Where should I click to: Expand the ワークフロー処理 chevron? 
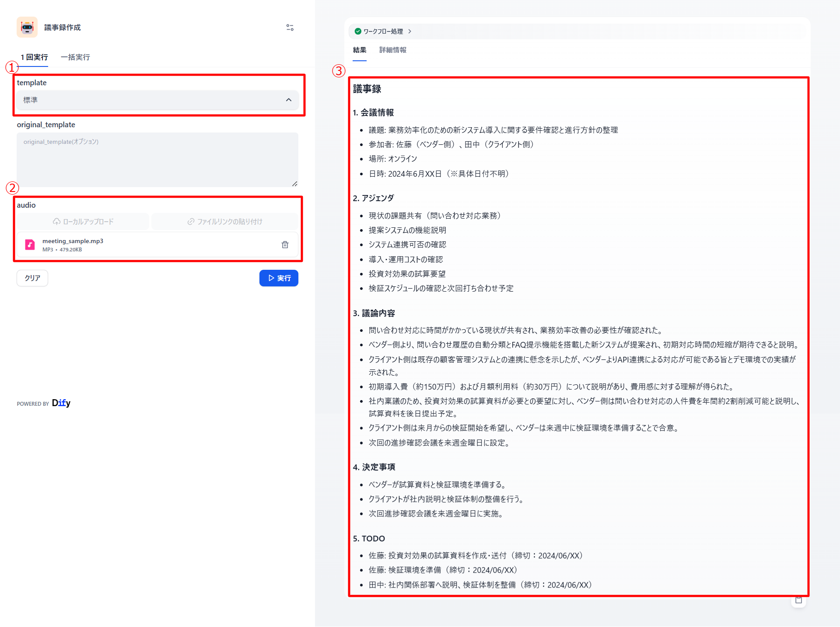pos(410,31)
